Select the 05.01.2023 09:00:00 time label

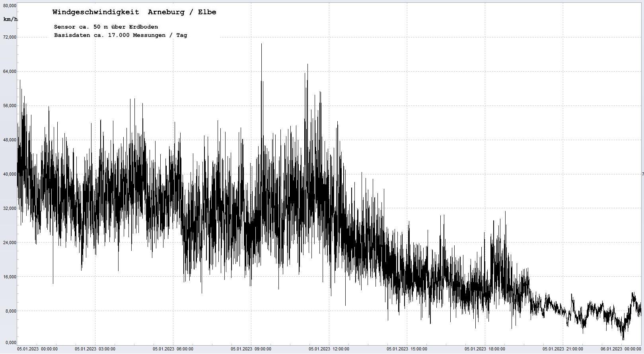click(251, 349)
